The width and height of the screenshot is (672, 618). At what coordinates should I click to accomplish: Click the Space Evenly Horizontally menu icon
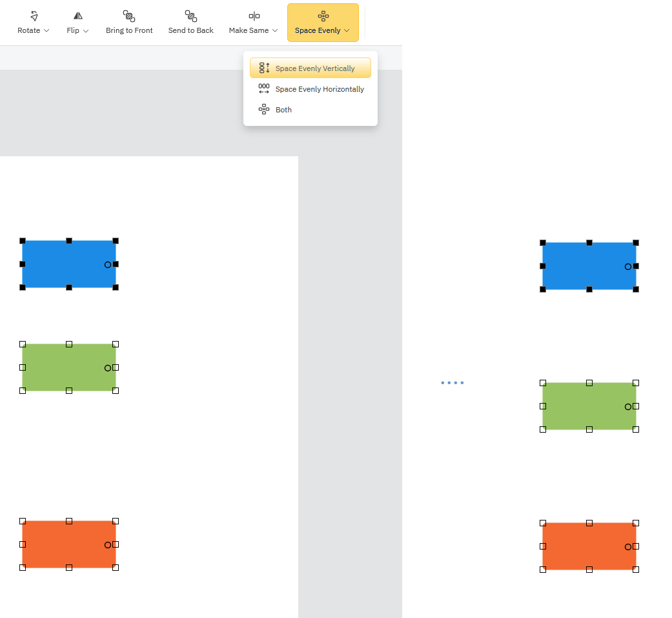pos(264,89)
